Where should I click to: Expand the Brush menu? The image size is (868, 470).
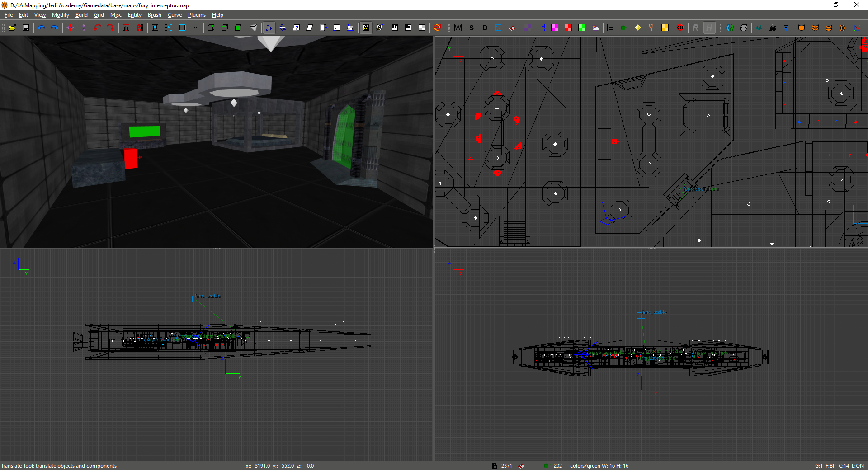[x=154, y=15]
